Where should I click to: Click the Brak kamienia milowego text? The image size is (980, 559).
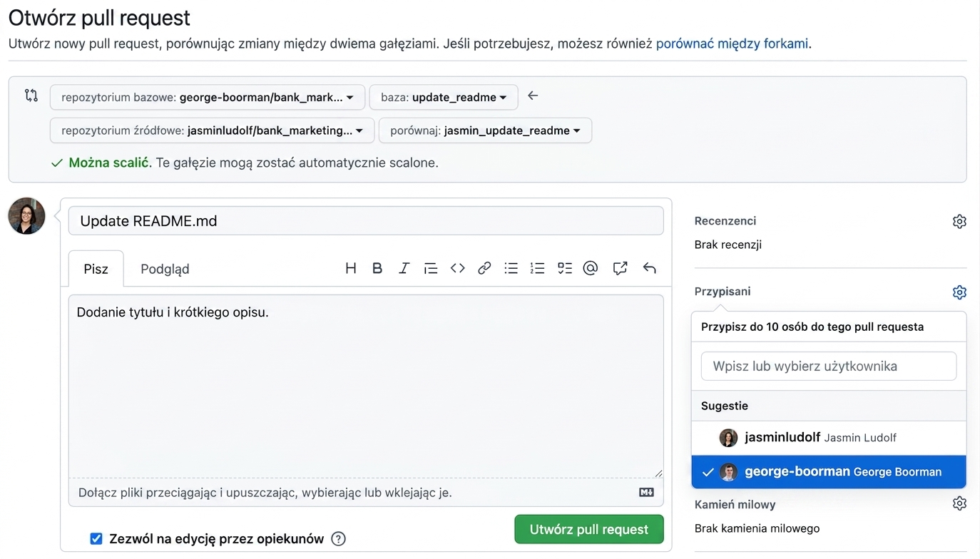click(757, 528)
